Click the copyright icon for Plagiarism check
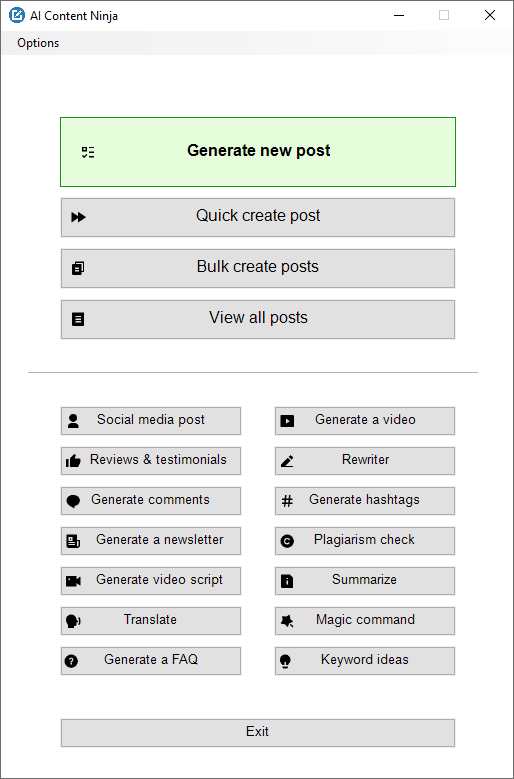Image resolution: width=514 pixels, height=779 pixels. (x=287, y=542)
